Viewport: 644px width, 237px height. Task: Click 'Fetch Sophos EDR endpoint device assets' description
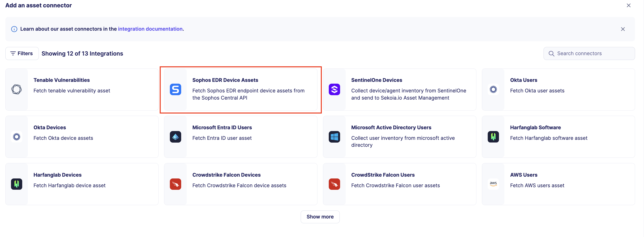[248, 94]
